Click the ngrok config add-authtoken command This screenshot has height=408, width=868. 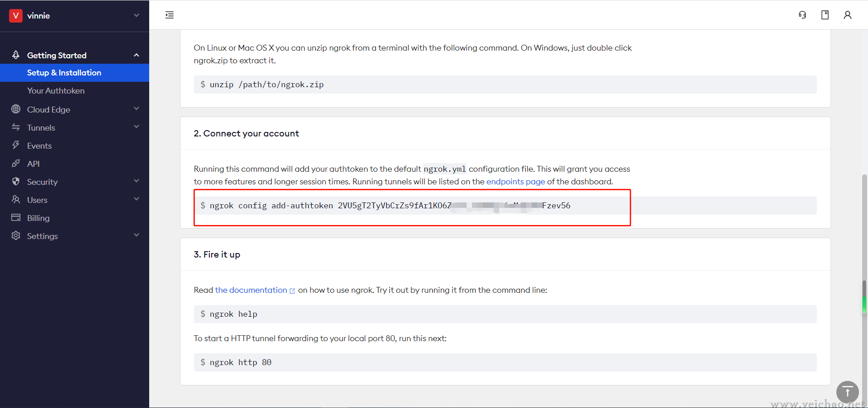point(390,206)
